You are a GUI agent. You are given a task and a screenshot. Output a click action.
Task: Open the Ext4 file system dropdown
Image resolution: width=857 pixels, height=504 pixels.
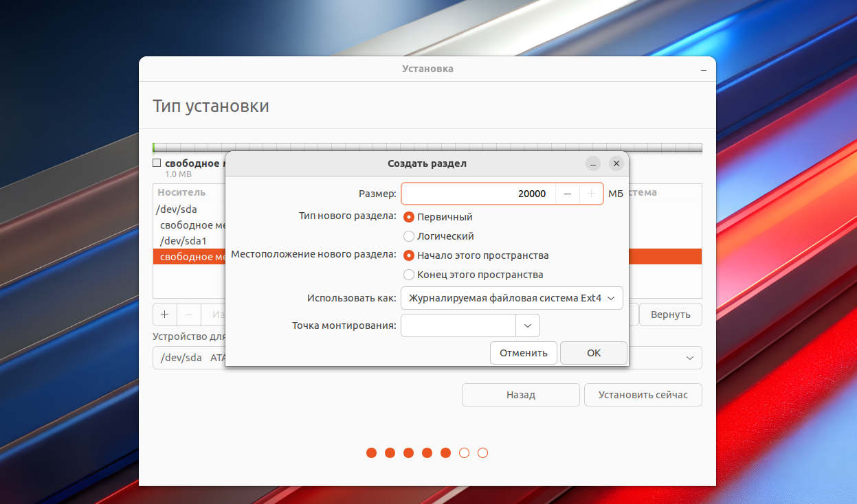coord(512,299)
